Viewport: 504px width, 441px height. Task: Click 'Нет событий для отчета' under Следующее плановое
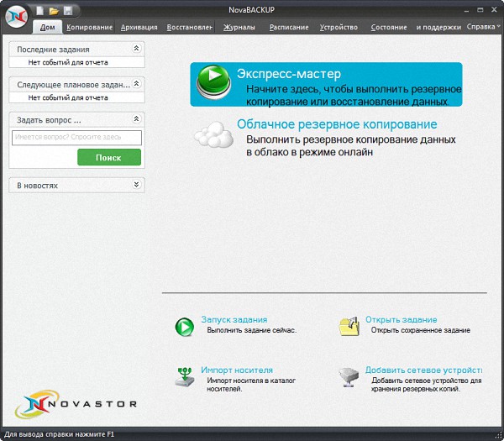(x=68, y=97)
